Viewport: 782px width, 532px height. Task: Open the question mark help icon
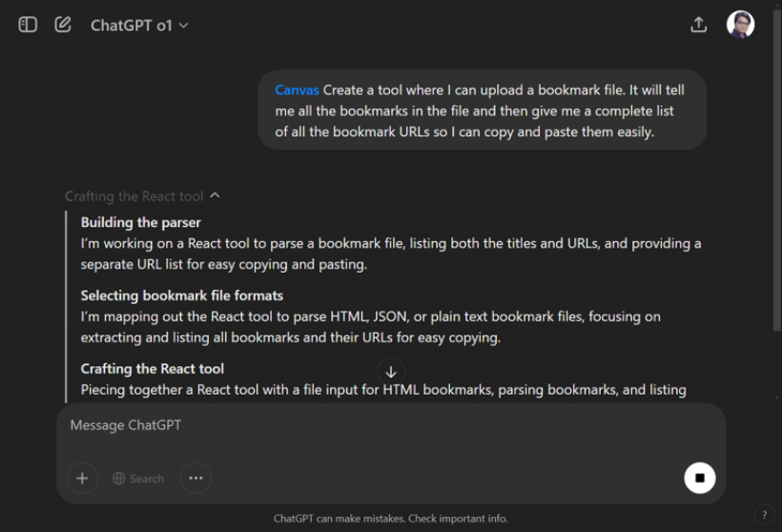pyautogui.click(x=764, y=515)
